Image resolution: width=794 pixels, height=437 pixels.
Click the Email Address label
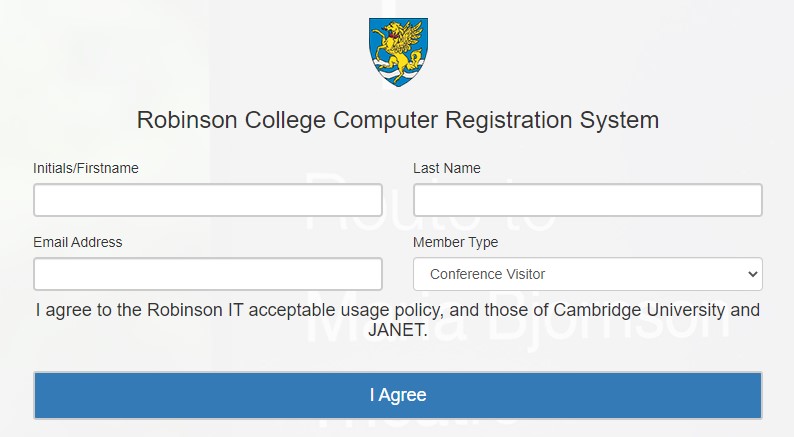(x=77, y=242)
